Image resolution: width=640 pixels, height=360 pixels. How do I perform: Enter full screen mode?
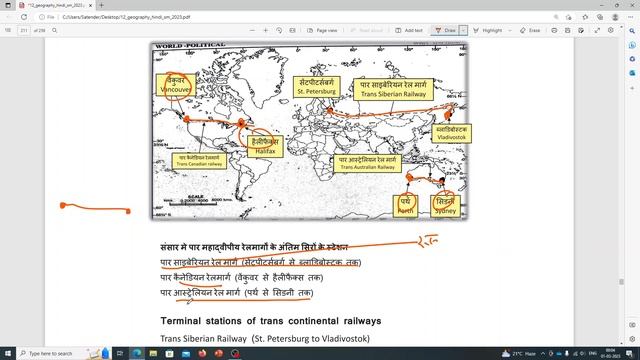click(x=597, y=30)
